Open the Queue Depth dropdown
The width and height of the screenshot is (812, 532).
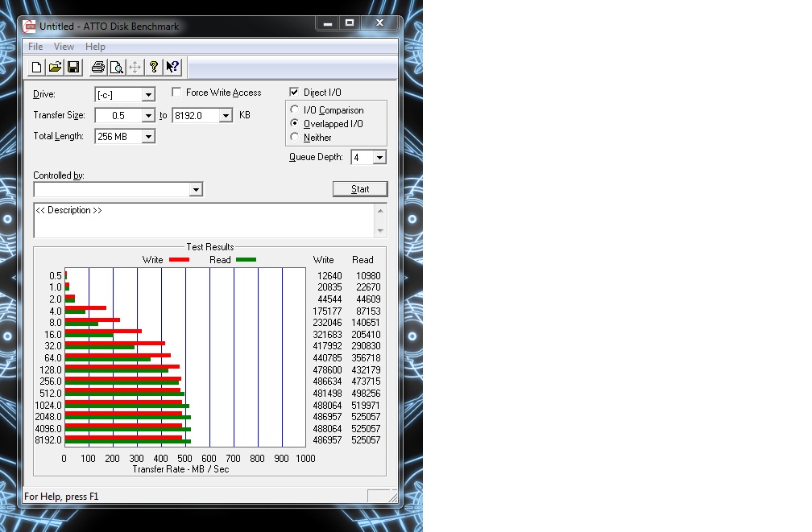[x=379, y=157]
